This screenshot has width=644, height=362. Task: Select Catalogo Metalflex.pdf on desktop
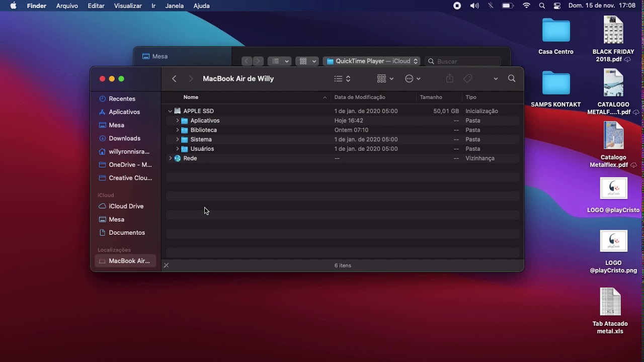coord(613,145)
